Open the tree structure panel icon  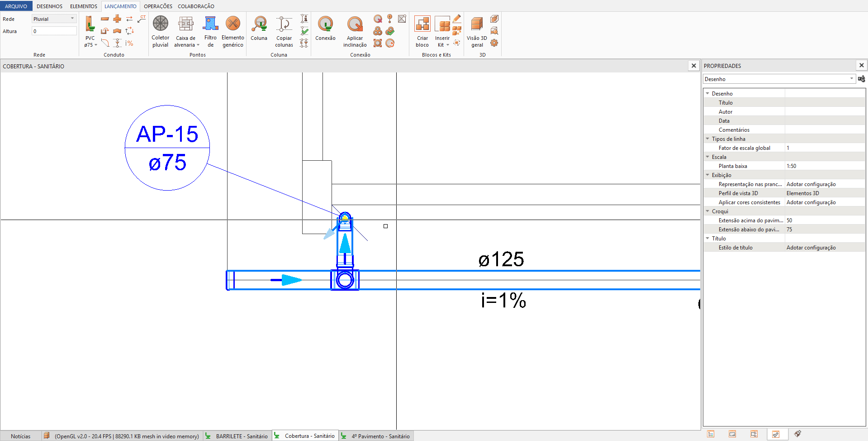711,434
